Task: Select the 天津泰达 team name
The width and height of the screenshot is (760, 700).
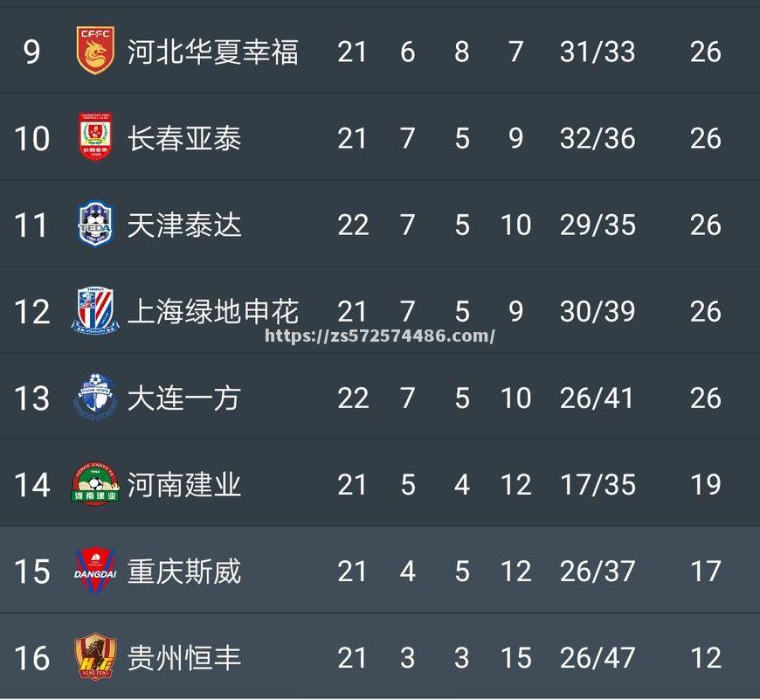Action: pyautogui.click(x=184, y=225)
